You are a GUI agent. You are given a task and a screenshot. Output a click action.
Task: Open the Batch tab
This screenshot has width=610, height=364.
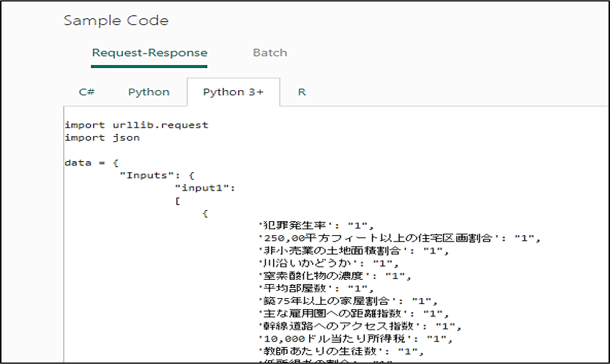tap(269, 53)
